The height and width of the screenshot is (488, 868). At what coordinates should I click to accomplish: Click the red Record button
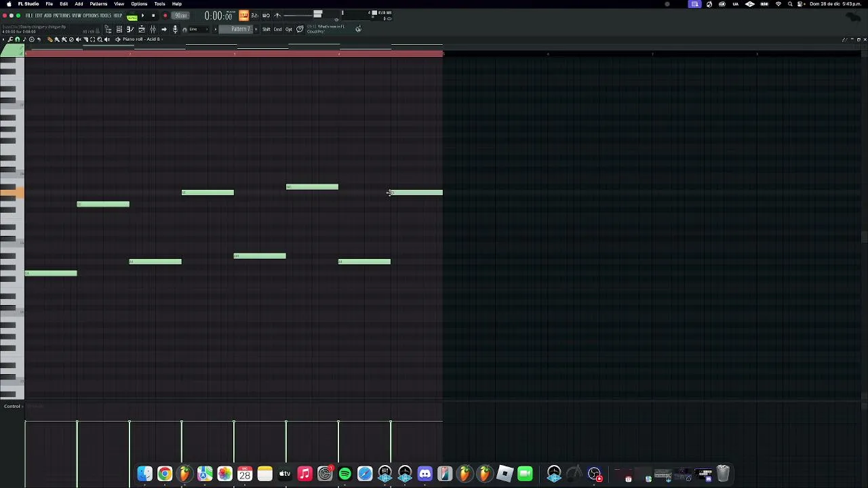pyautogui.click(x=165, y=16)
